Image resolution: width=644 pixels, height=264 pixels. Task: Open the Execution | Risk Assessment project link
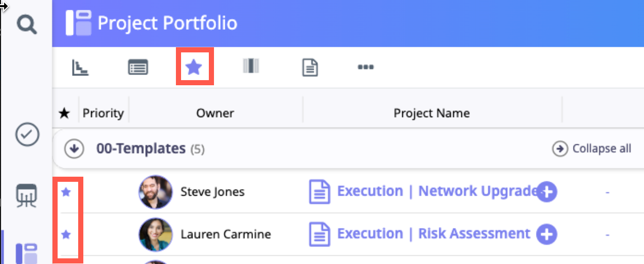(433, 234)
